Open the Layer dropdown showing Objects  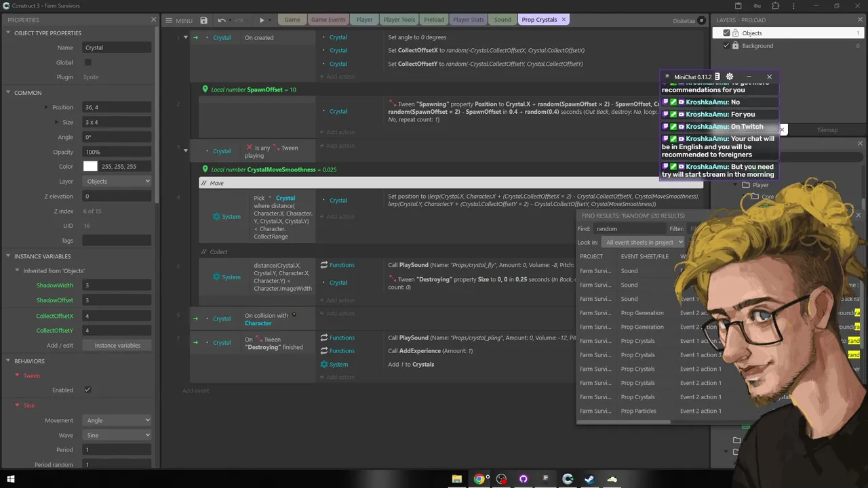tap(117, 182)
